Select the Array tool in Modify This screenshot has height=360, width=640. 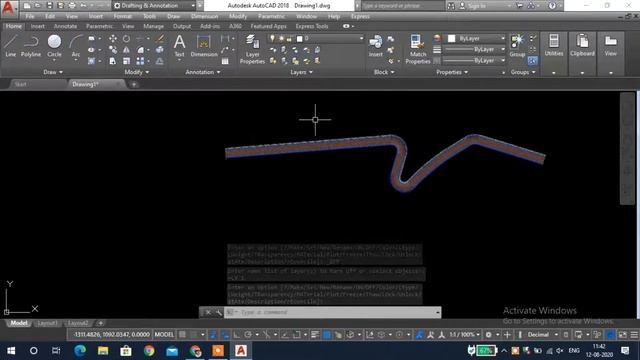click(x=140, y=61)
